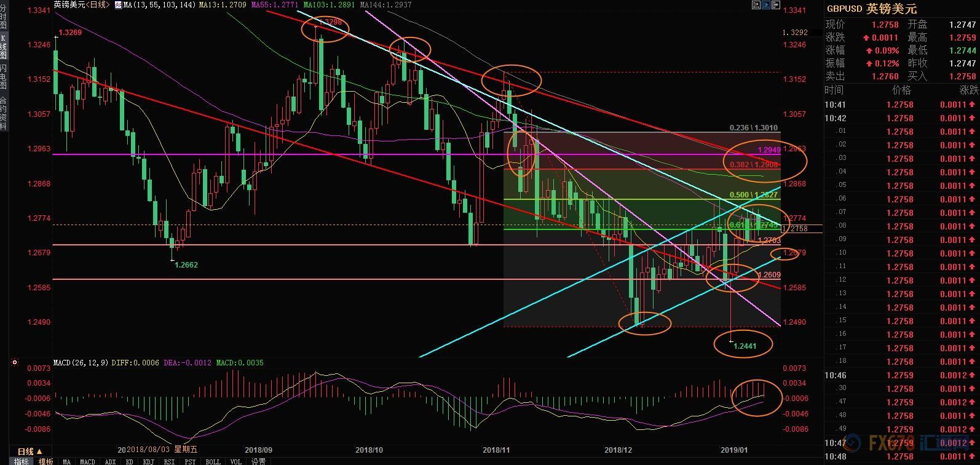
Task: Click the MA(13,55,103,144) parameters label
Action: click(160, 4)
